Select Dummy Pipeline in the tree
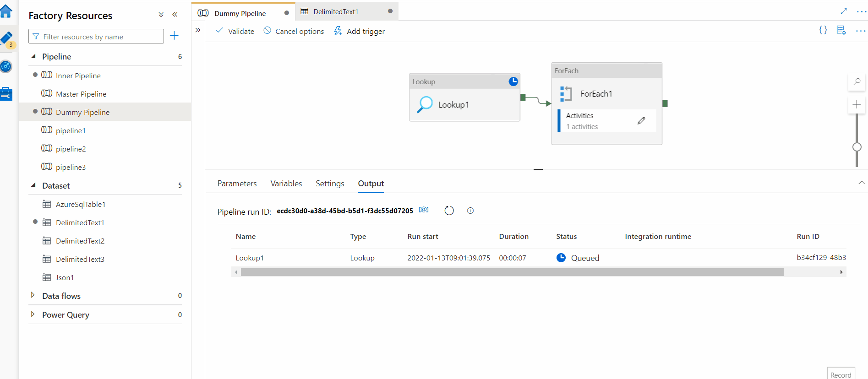Viewport: 868px width, 379px height. pos(83,112)
